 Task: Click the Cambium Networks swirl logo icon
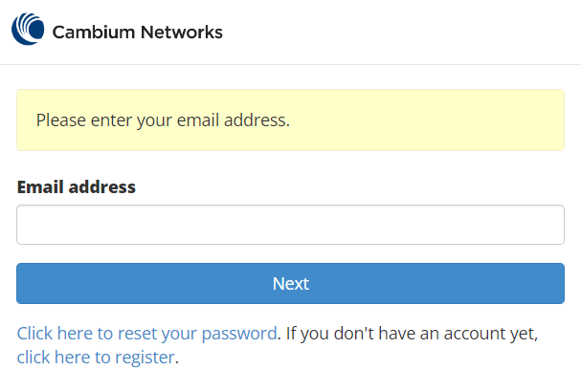pos(28,30)
